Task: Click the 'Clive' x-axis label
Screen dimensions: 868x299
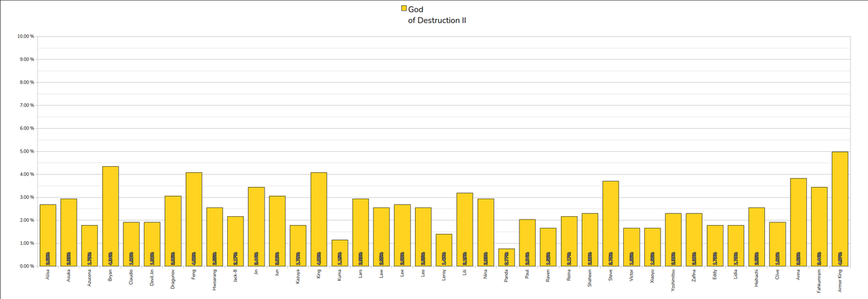Action: click(x=778, y=275)
